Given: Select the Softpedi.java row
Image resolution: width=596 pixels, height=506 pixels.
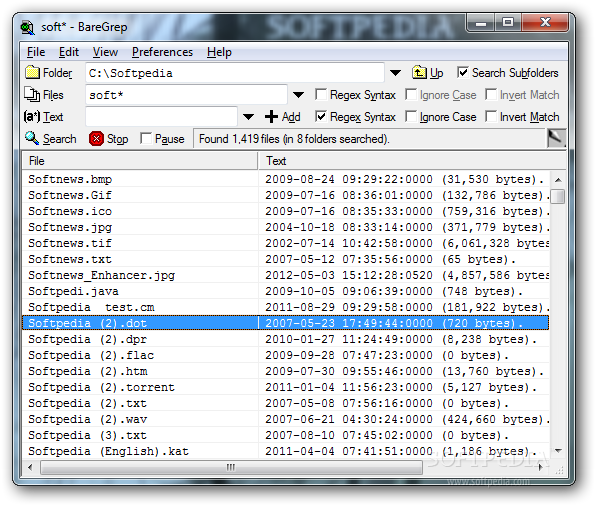Looking at the screenshot, I should [x=285, y=291].
